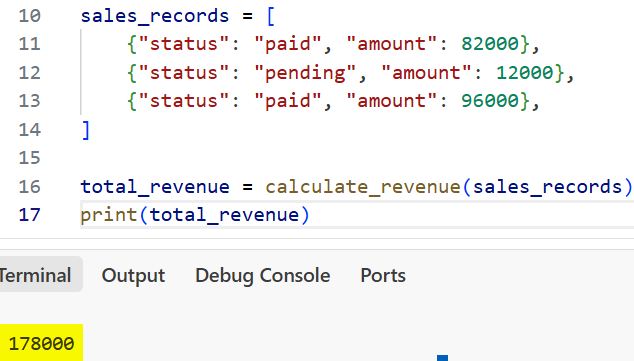
Task: Click the "pending" string on line 12
Action: click(x=305, y=73)
